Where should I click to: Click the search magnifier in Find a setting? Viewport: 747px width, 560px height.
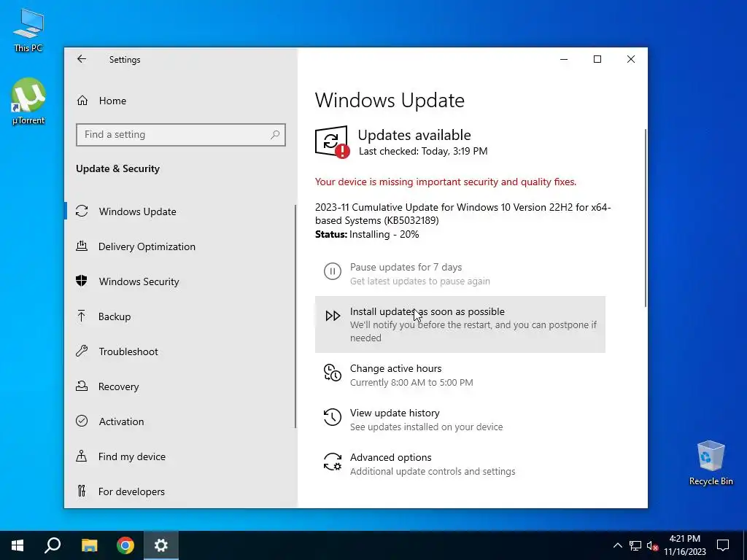275,135
